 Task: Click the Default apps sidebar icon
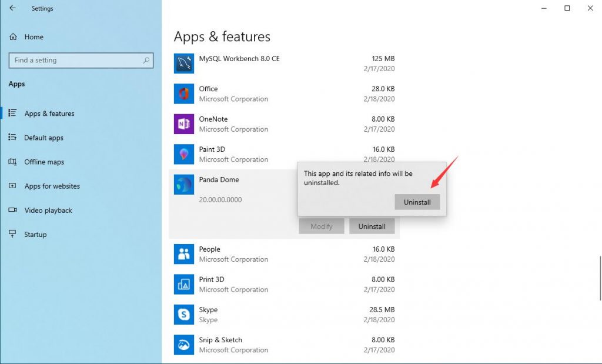tap(12, 137)
